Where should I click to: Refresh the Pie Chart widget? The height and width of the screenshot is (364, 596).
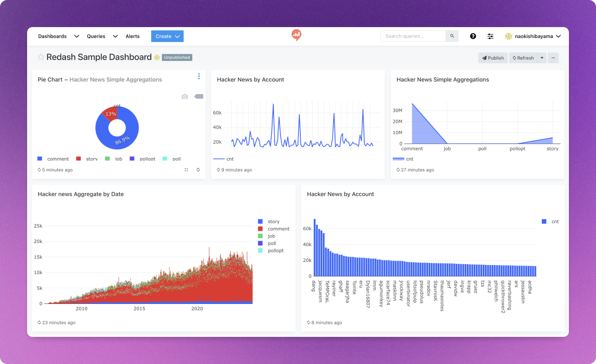(x=198, y=170)
